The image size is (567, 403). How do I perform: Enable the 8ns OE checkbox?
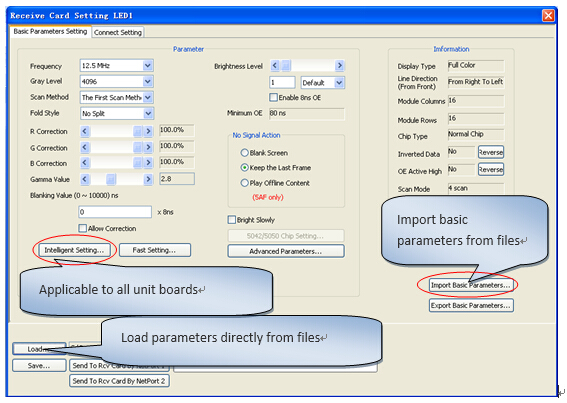click(274, 97)
